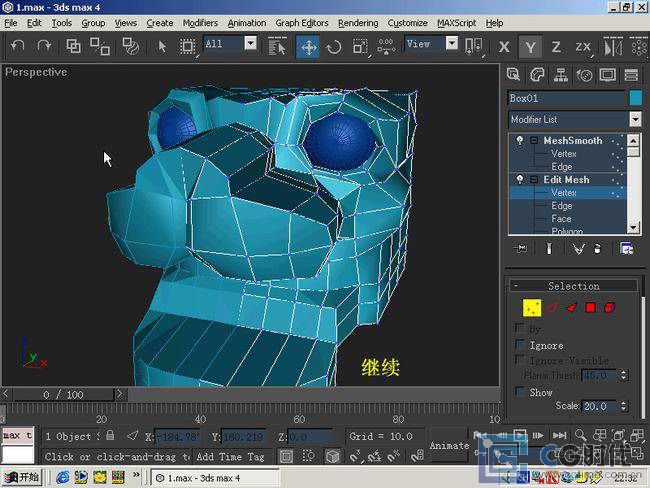The height and width of the screenshot is (488, 650).
Task: Toggle Y axis constraint
Action: coord(530,47)
